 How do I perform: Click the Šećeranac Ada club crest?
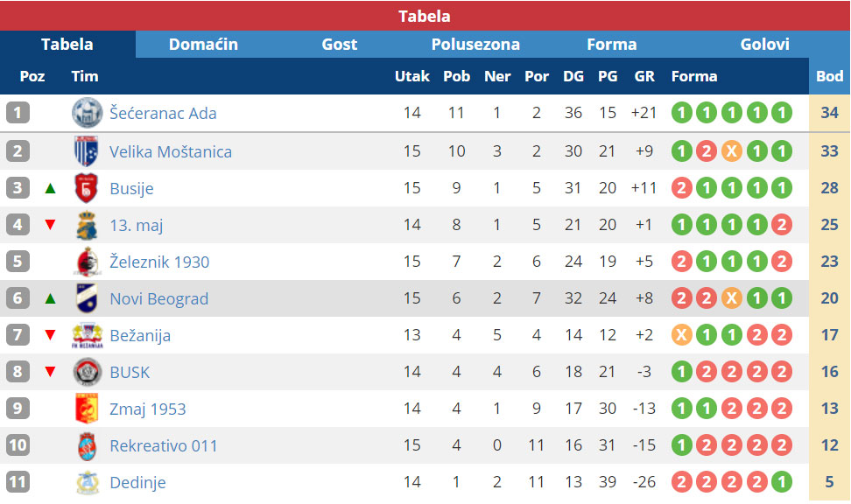[x=87, y=113]
